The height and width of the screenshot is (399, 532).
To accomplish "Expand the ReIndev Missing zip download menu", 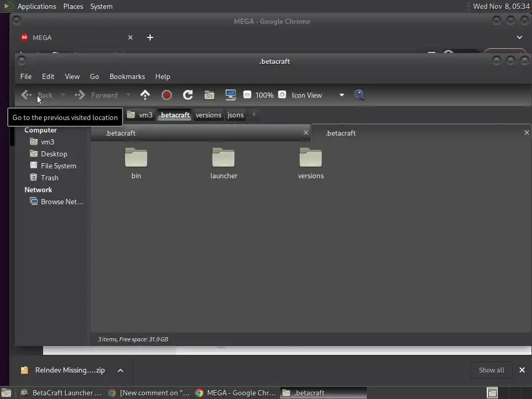I will pos(121,370).
